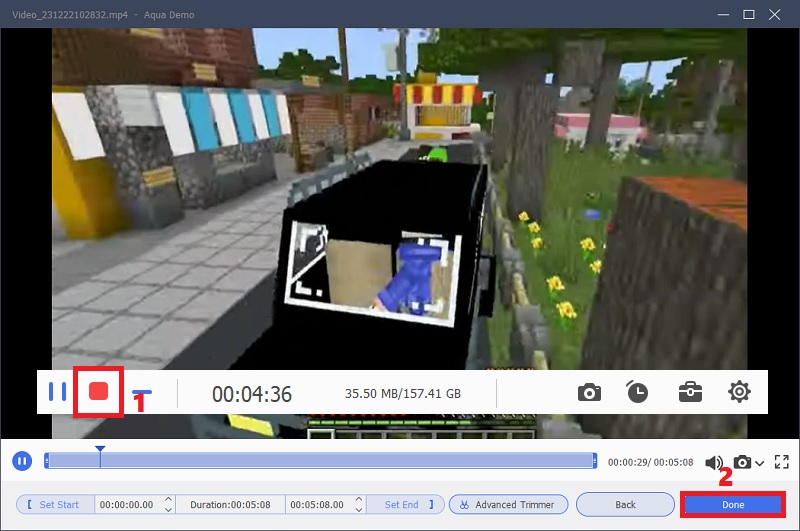Image resolution: width=800 pixels, height=531 pixels.
Task: Enter fullscreen preview mode
Action: pyautogui.click(x=782, y=461)
